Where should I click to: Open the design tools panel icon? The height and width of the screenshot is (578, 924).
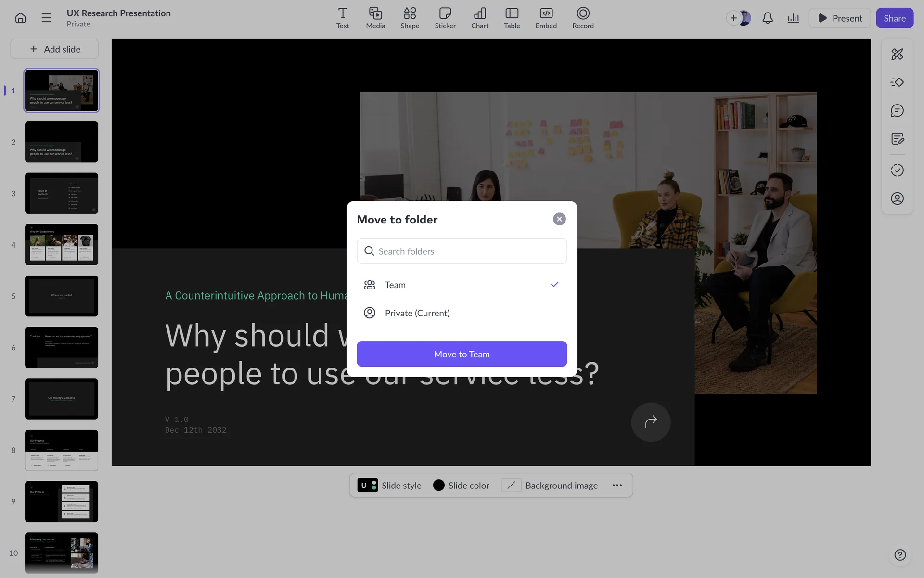pos(897,54)
